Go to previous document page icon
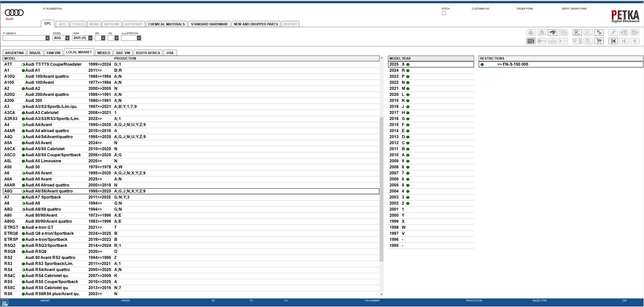Viewport: 644px width, 307px height. click(x=624, y=32)
